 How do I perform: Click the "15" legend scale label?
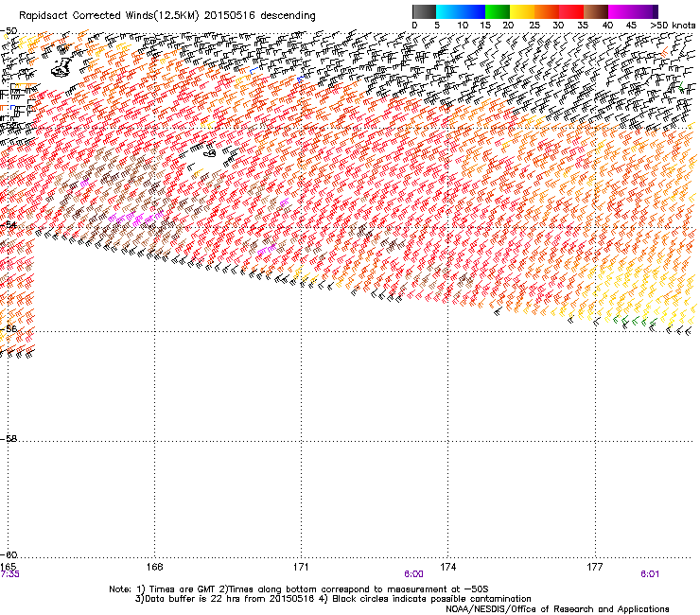[x=485, y=26]
